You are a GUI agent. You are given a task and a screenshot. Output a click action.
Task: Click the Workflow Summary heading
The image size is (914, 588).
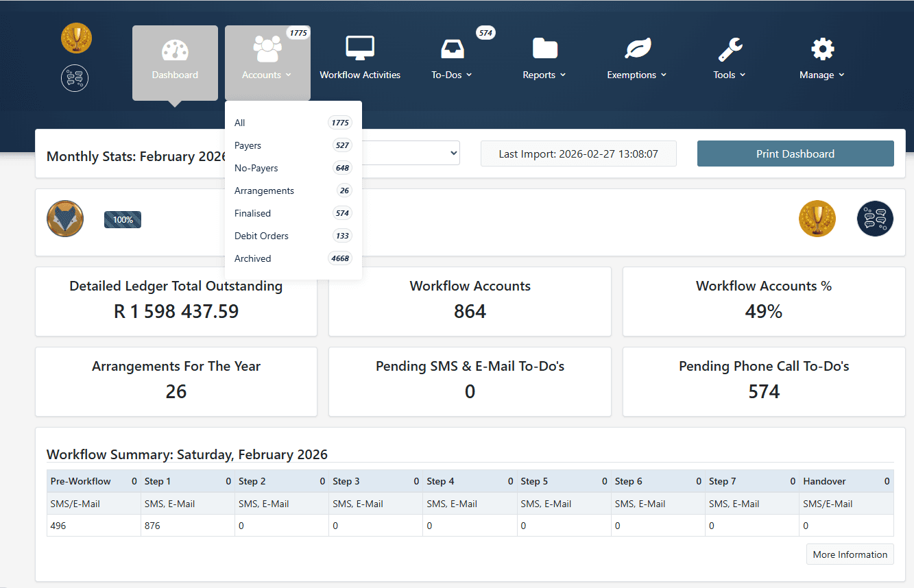(x=187, y=454)
